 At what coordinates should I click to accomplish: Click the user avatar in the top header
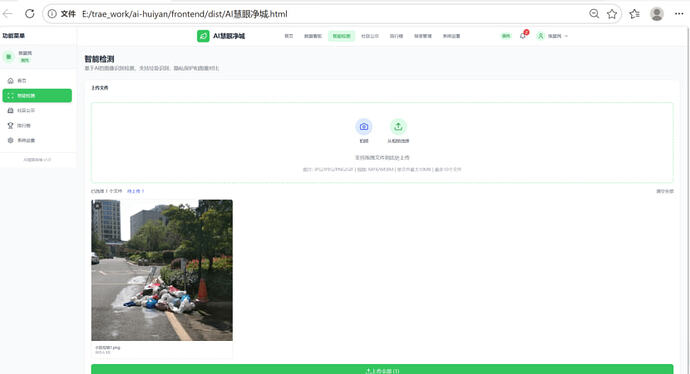point(540,36)
